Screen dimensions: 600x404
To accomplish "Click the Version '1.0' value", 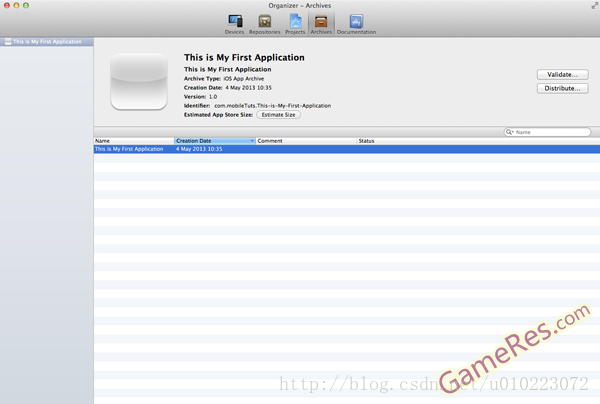I will click(x=213, y=97).
